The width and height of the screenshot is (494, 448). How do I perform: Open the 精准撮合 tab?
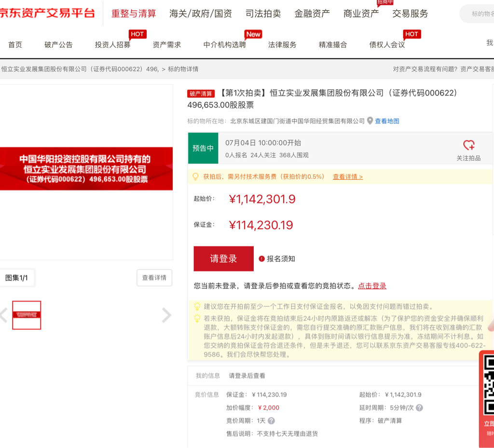pos(333,45)
